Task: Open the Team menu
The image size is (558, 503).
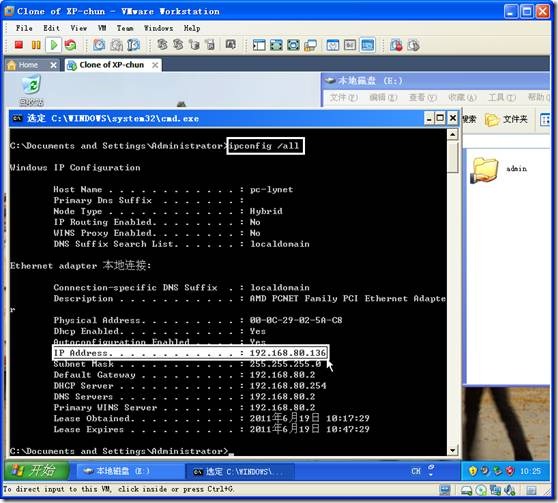Action: click(x=125, y=28)
